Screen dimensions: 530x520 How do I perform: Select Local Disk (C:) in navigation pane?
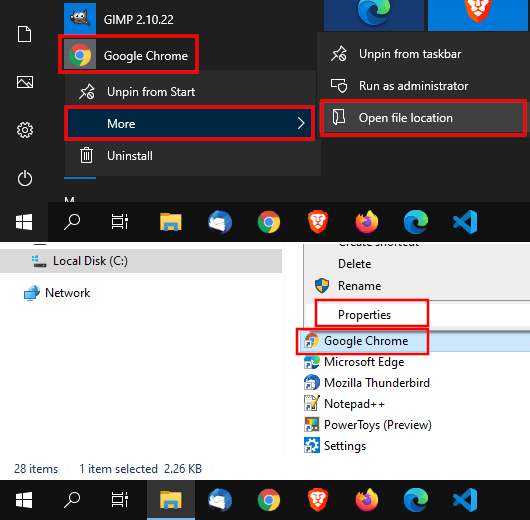pyautogui.click(x=141, y=261)
